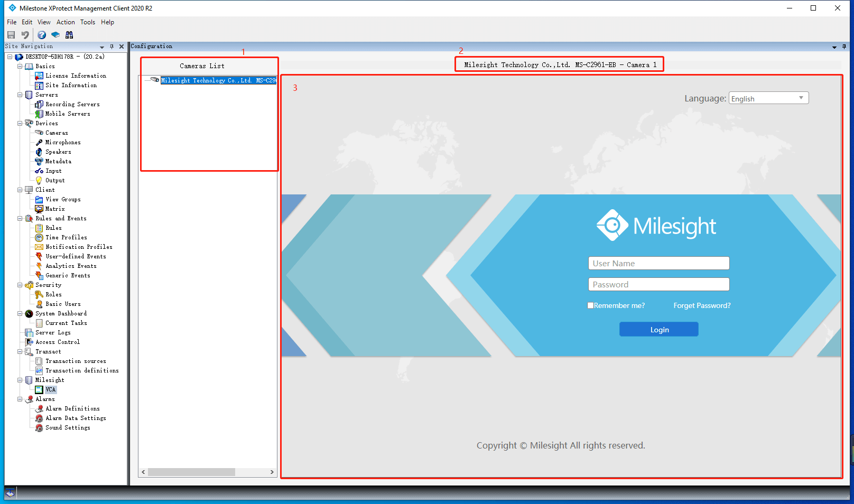Click the Sound Settings icon
Image resolution: width=854 pixels, height=504 pixels.
pyautogui.click(x=39, y=428)
